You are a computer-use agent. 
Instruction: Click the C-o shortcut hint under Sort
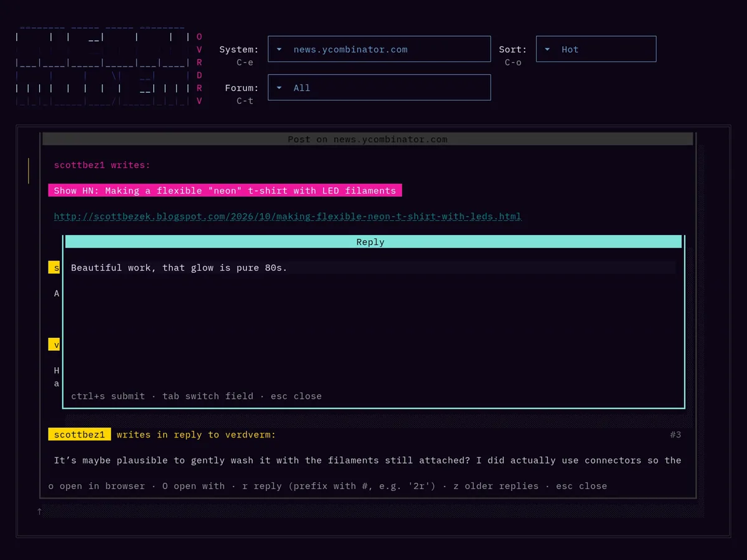(x=513, y=62)
